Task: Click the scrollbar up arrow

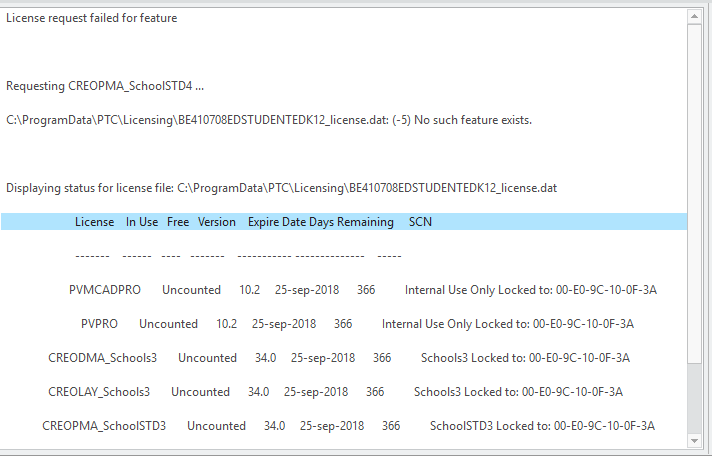Action: pos(696,18)
